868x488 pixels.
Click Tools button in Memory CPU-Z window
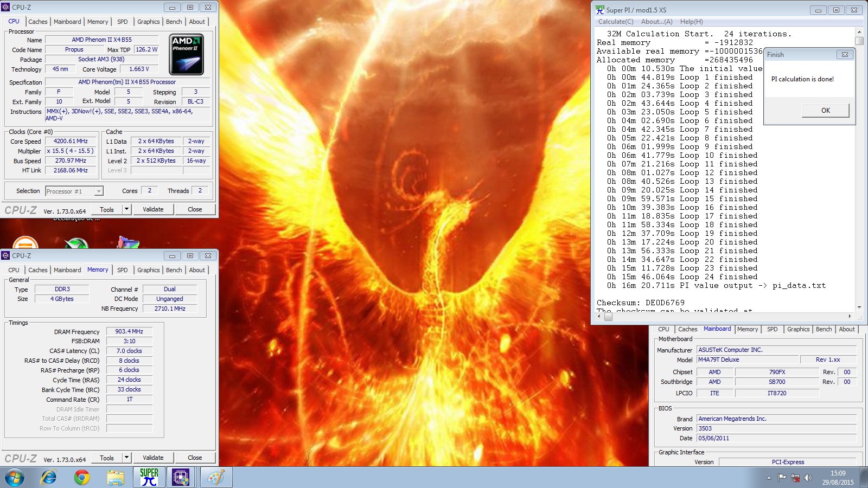point(107,458)
